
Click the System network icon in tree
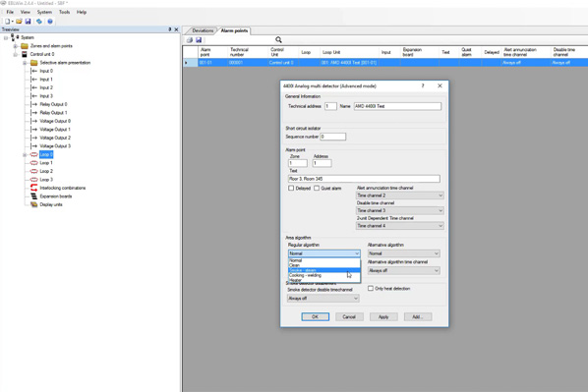point(15,37)
